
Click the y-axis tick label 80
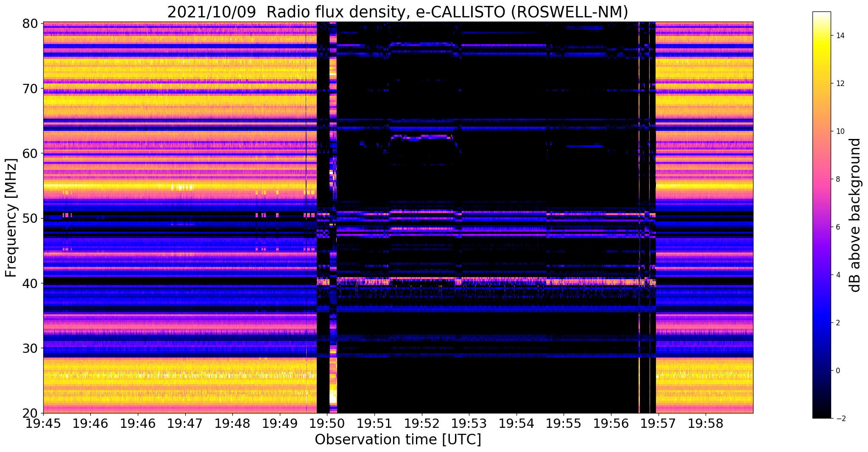tap(30, 23)
